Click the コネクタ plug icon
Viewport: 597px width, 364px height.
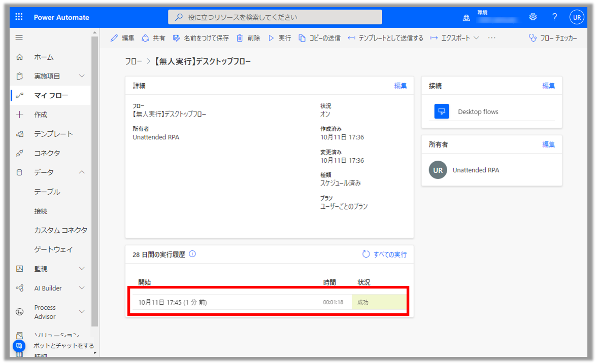click(20, 153)
